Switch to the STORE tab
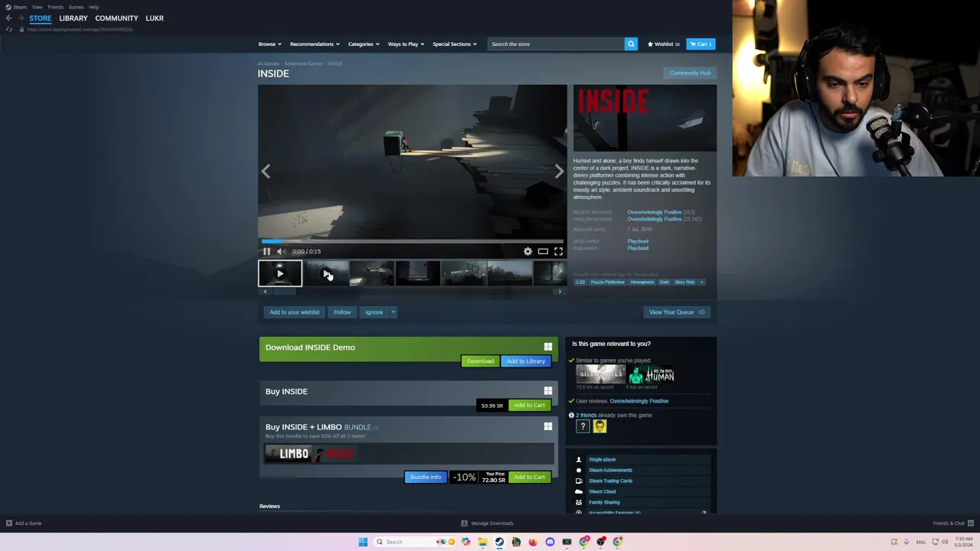This screenshot has width=980, height=551. pos(41,18)
